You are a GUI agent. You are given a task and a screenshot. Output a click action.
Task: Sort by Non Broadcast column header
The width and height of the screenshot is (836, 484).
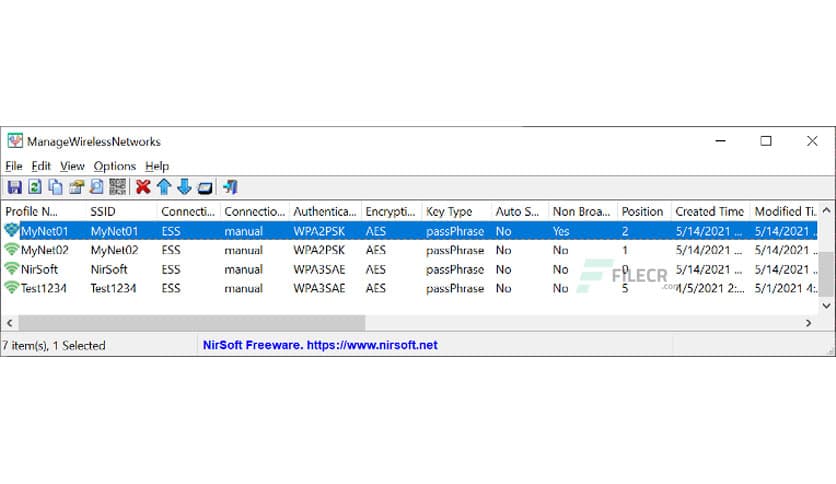click(583, 212)
